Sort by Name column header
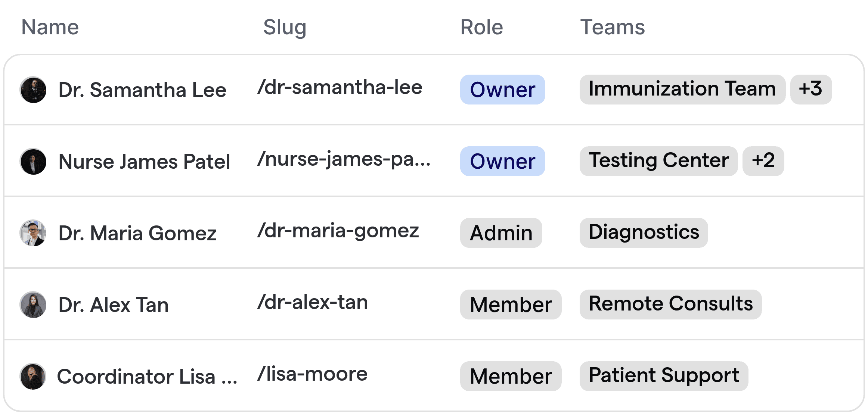This screenshot has height=415, width=868. [50, 27]
